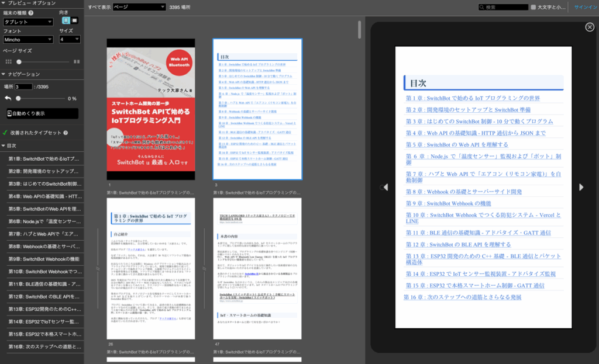Screen dimensions: 599x364
Task: Click the large page size icon
Action: click(77, 61)
